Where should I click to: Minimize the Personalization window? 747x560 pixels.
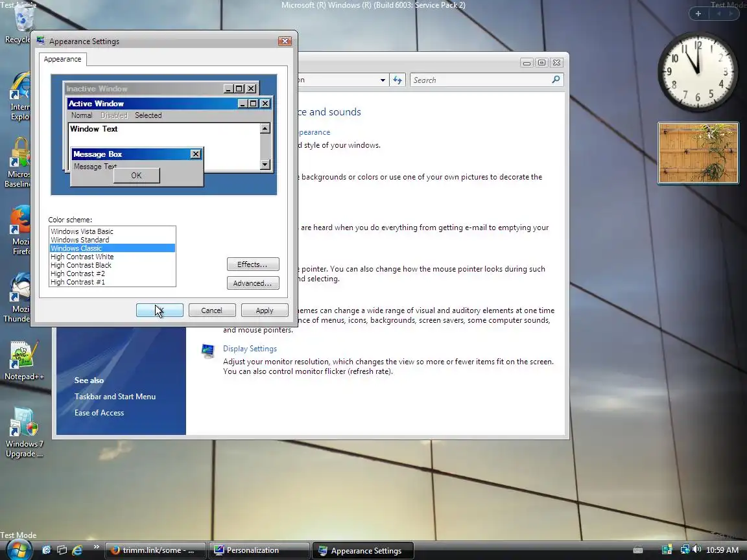pos(527,62)
